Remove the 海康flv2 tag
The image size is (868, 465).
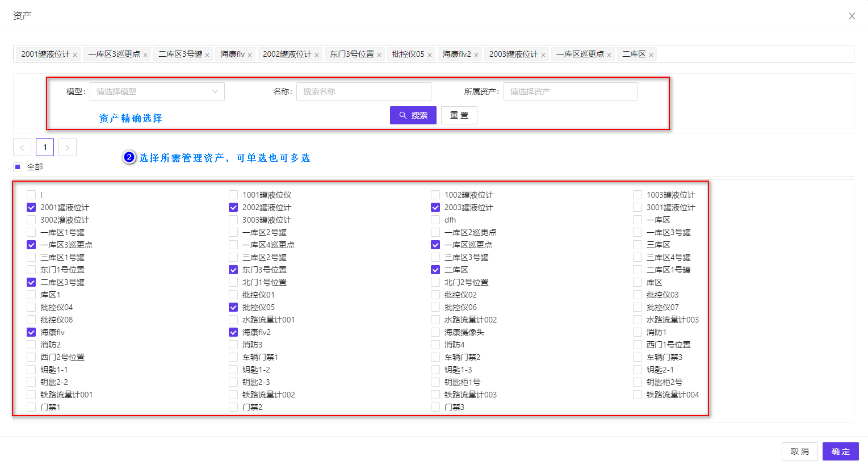[x=476, y=55]
